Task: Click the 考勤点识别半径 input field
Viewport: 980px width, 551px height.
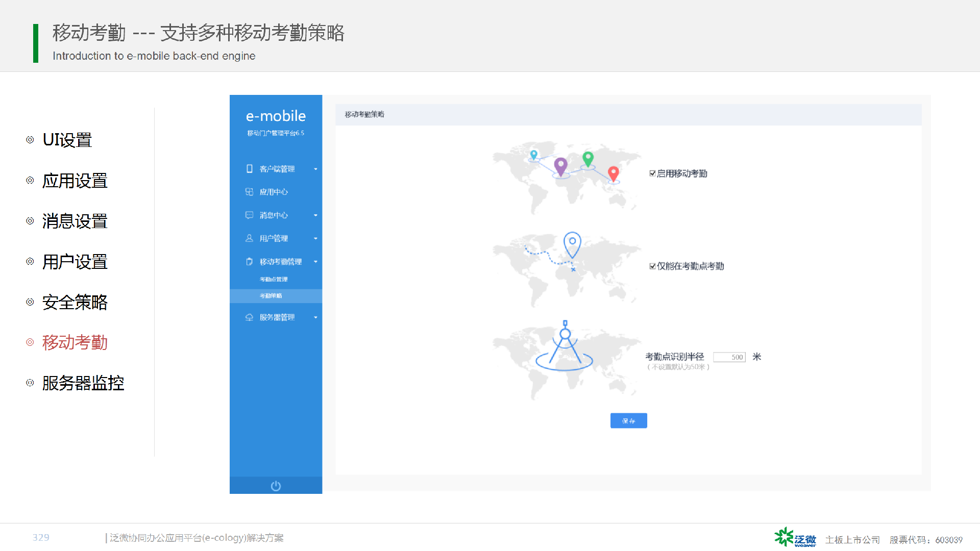Action: 729,357
